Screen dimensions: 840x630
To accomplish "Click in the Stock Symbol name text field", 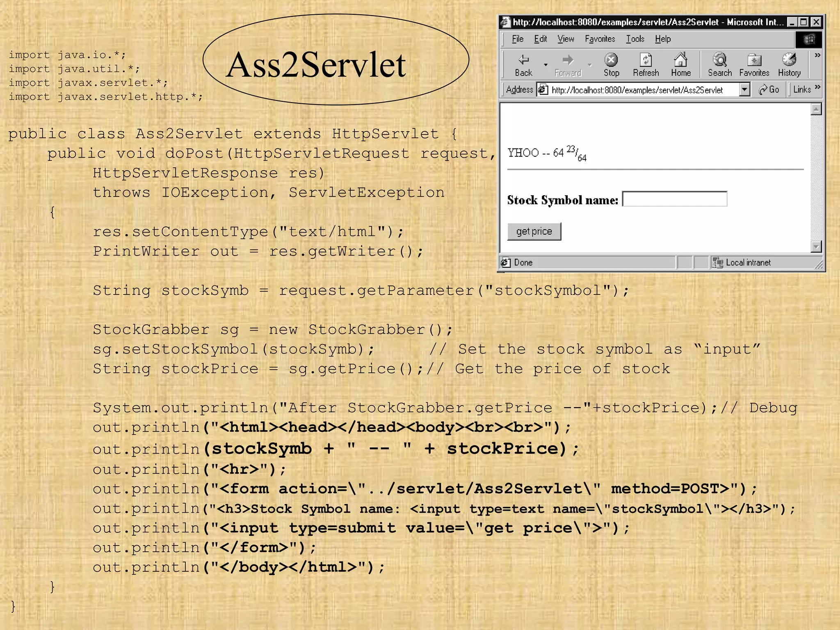I will coord(675,199).
